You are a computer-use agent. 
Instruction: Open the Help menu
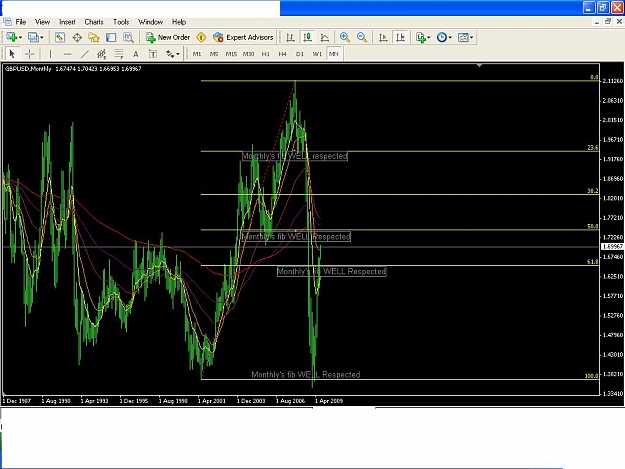pos(179,22)
